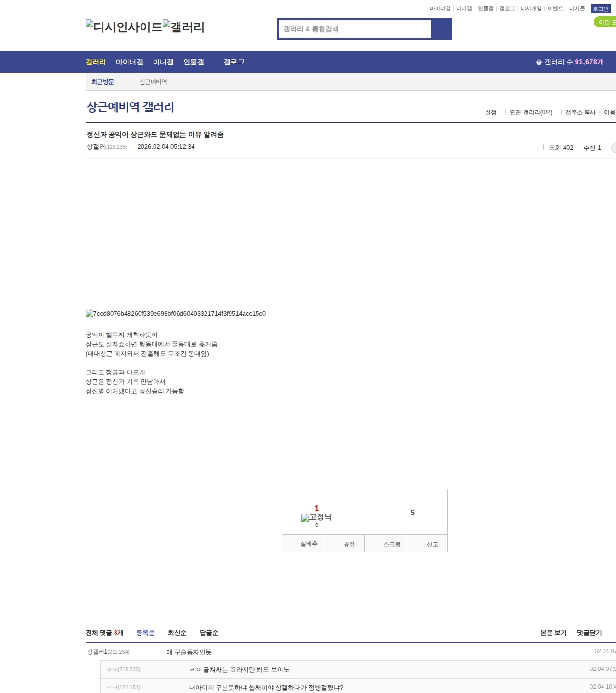This screenshot has height=693, width=616.
Task: Scrap the post using 스크랩
Action: point(392,544)
